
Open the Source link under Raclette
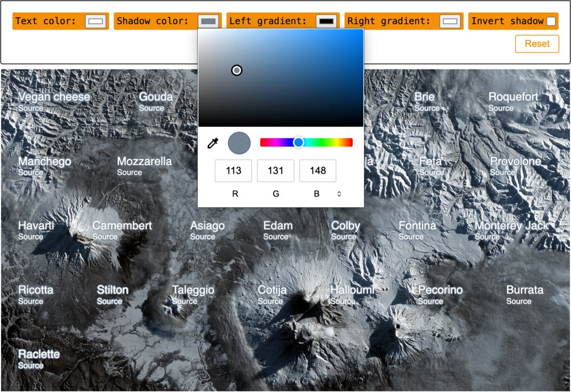[x=31, y=366]
